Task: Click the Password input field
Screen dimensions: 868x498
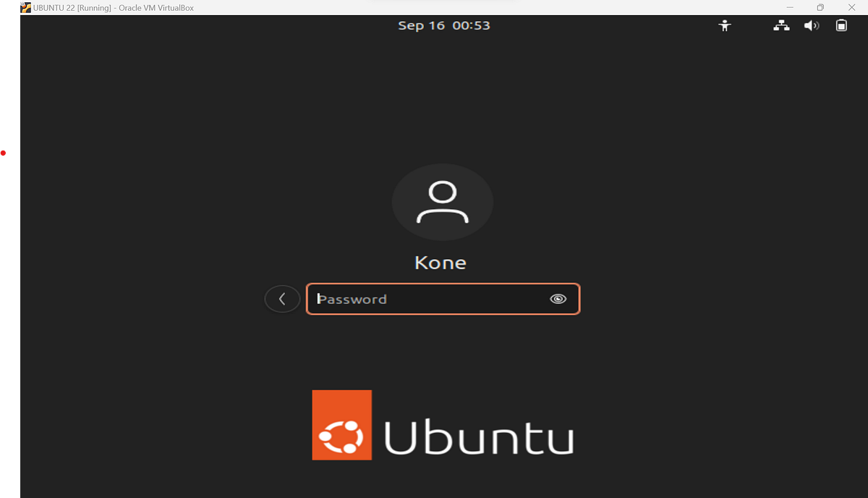Action: coord(443,299)
